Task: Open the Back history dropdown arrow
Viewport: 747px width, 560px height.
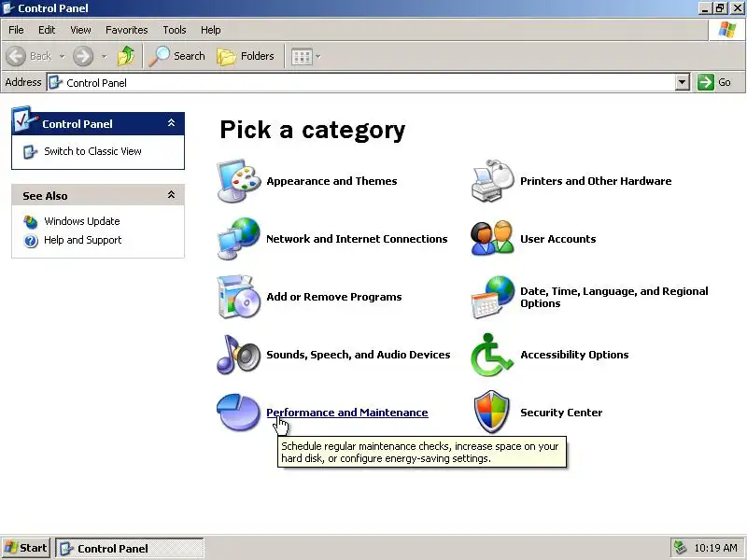Action: pyautogui.click(x=62, y=56)
